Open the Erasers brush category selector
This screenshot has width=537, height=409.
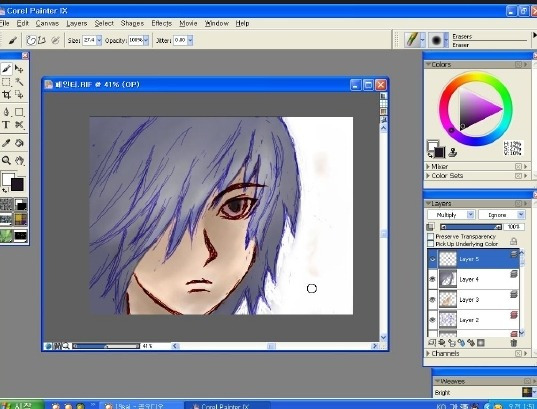click(x=414, y=40)
